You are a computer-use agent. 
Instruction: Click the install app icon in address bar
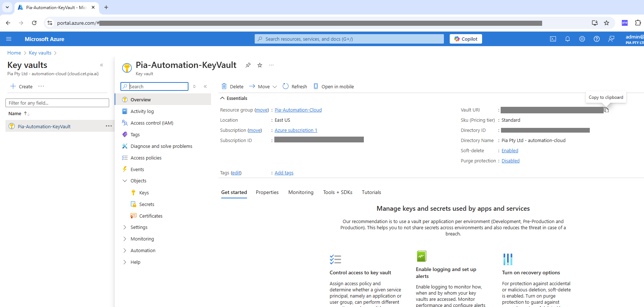click(595, 23)
